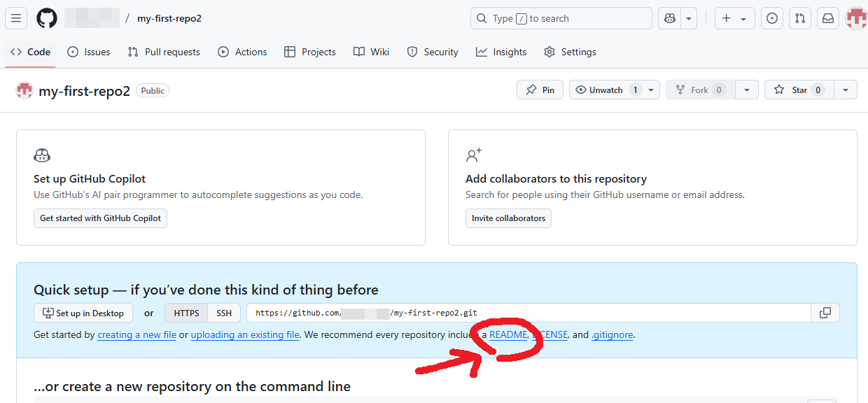View your pull requests via the header icon
868x403 pixels.
(799, 17)
